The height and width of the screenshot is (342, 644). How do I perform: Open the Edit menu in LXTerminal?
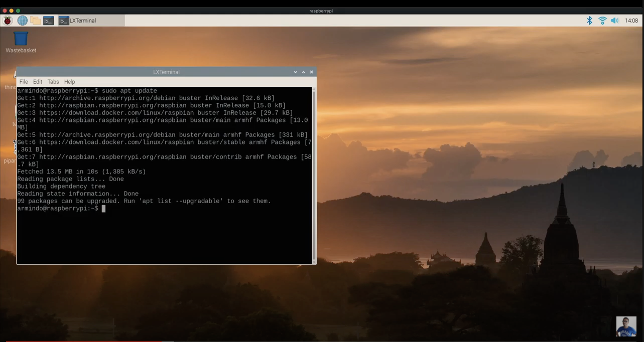tap(38, 82)
